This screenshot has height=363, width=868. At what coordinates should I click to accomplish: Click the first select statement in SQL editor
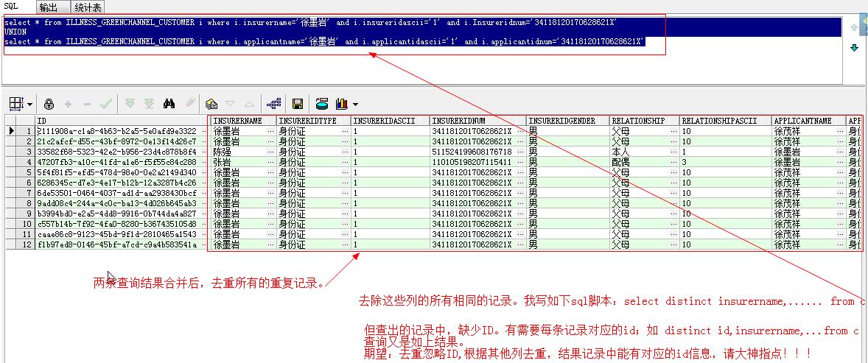pyautogui.click(x=310, y=23)
